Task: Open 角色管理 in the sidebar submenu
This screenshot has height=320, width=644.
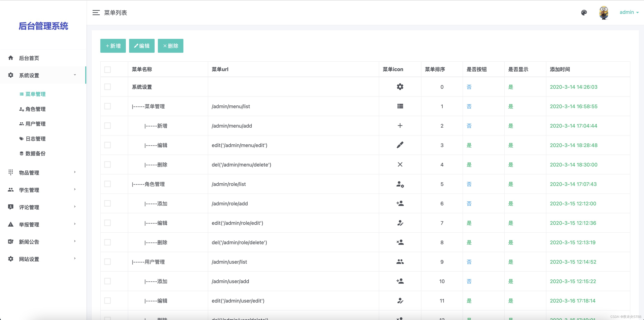Action: coord(35,109)
